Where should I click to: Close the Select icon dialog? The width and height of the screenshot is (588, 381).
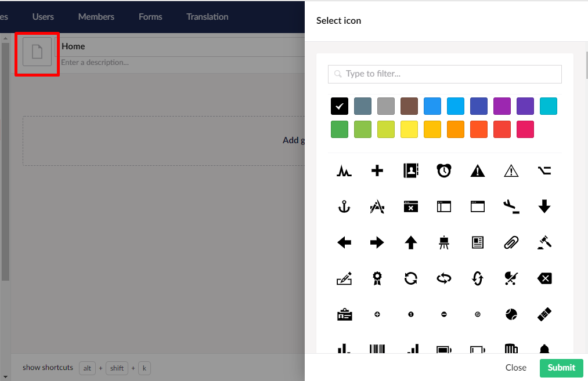pos(515,368)
